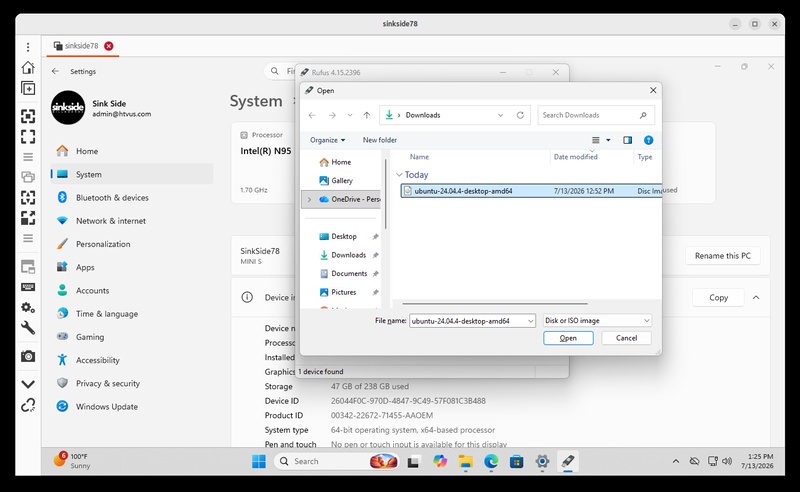The image size is (800, 492).
Task: Open the File name dropdown arrow
Action: 531,321
